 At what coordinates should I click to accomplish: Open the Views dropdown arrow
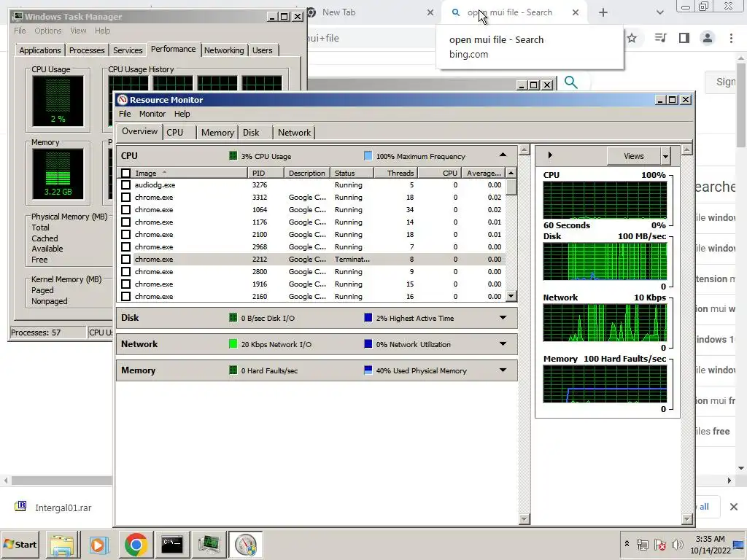point(665,156)
